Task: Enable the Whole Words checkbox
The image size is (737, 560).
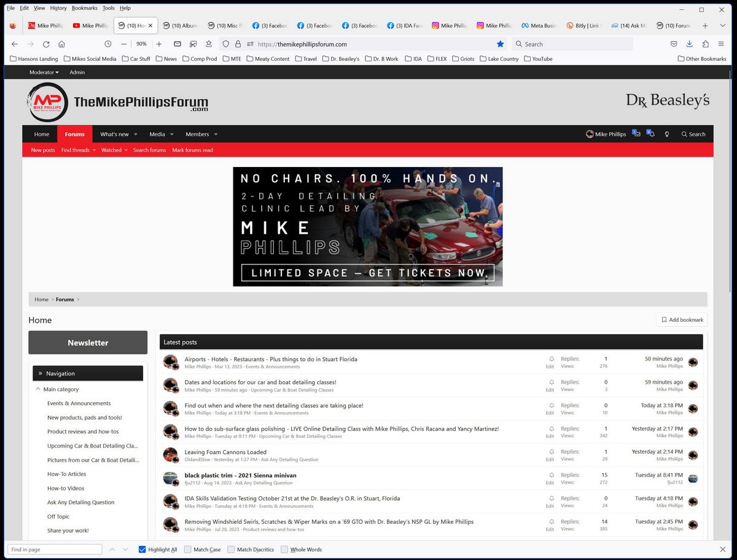Action: 284,550
